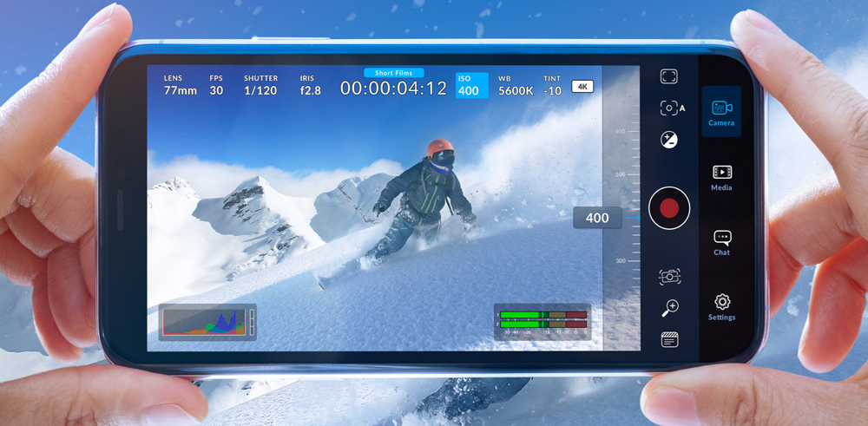
Task: Toggle the frame guides icon at top
Action: coord(668,76)
